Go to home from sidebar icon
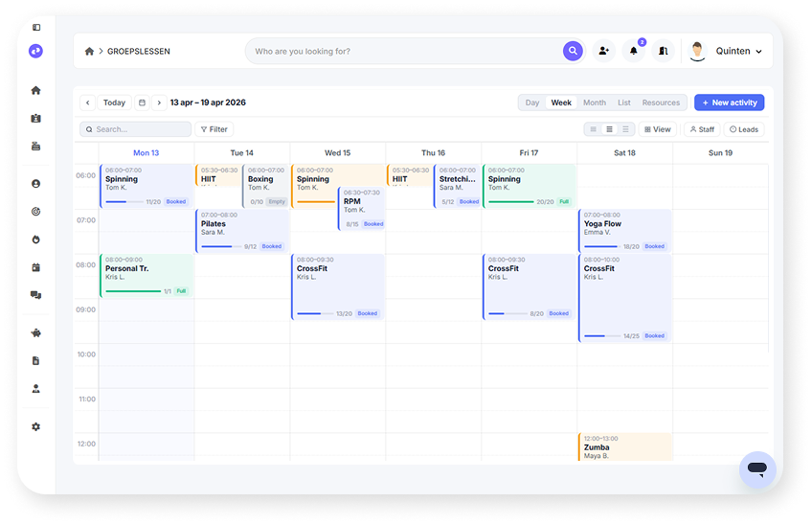812x525 pixels. 36,90
